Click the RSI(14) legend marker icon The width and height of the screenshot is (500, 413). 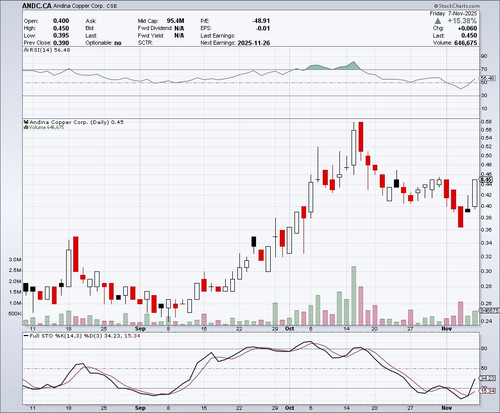pos(26,50)
